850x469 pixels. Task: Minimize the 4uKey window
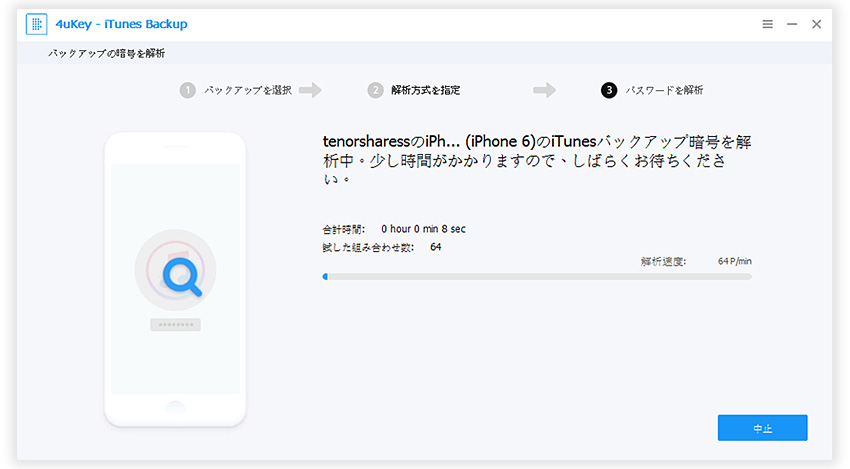point(792,24)
